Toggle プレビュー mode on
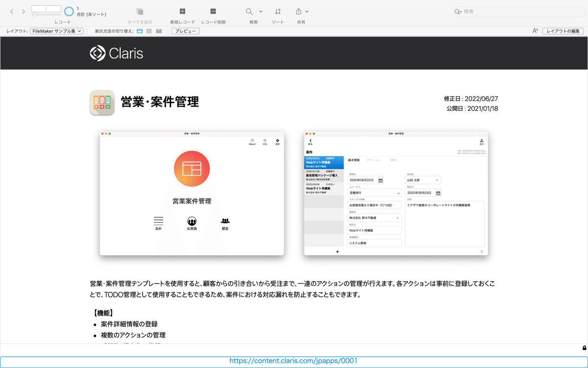The height and width of the screenshot is (368, 588). click(185, 30)
